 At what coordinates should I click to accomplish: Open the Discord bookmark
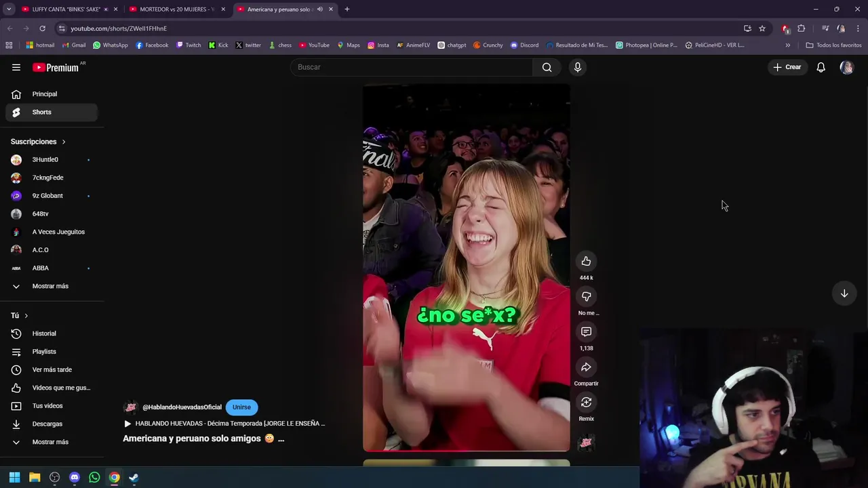click(x=524, y=45)
